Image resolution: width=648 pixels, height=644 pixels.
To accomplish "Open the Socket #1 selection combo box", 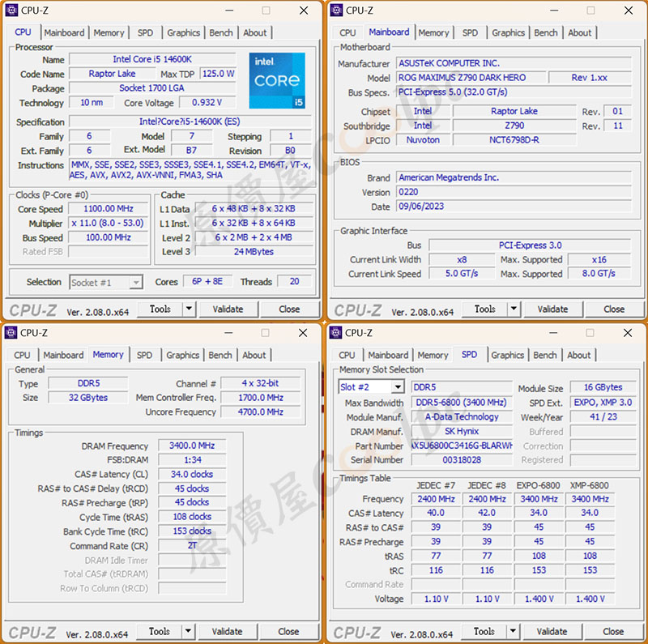I will 106,283.
